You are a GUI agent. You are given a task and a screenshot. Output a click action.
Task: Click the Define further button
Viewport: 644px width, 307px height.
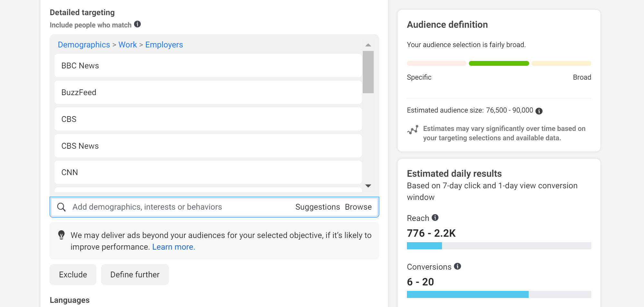click(x=135, y=274)
